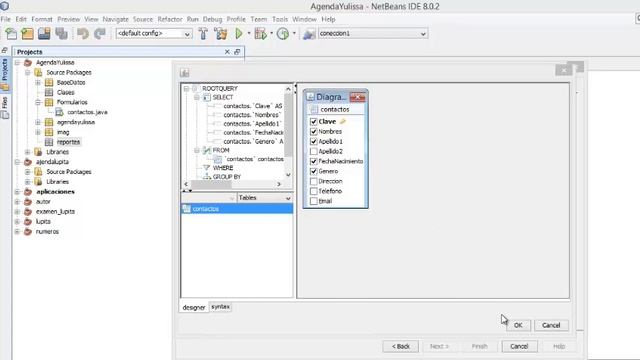Viewport: 640px width, 360px height.
Task: Click the WHERE filter funnel icon
Action: [x=207, y=168]
